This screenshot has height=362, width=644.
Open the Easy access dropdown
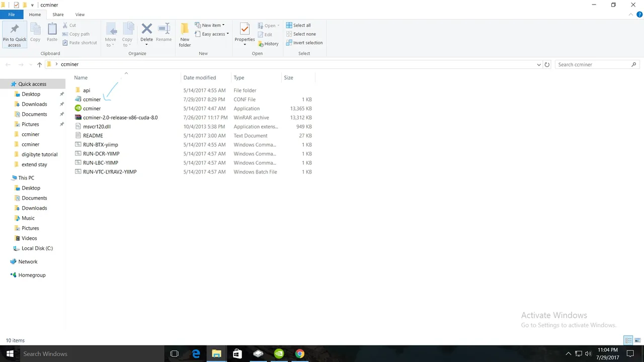[x=212, y=34]
